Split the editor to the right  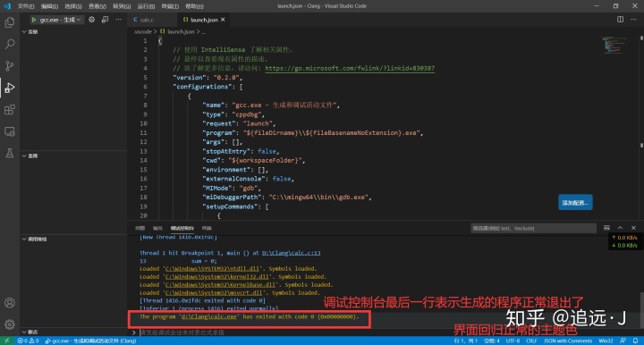(x=620, y=20)
